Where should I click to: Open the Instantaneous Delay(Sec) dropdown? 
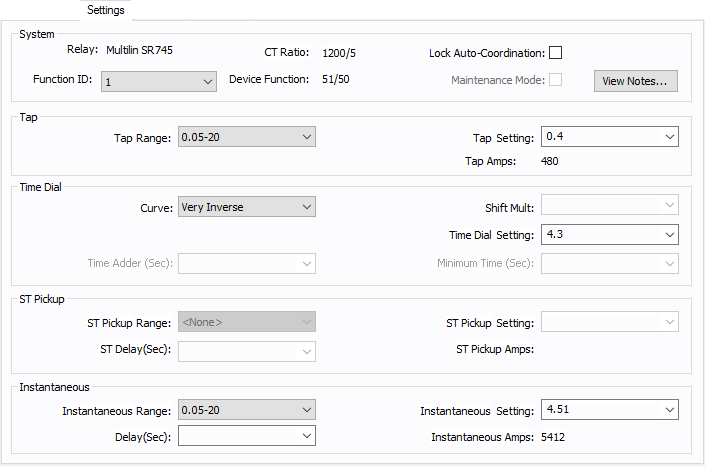pyautogui.click(x=246, y=436)
